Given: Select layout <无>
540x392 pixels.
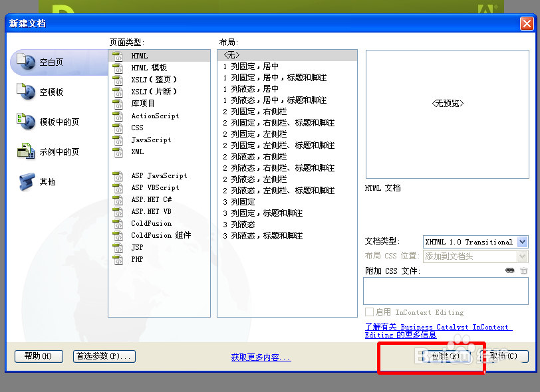Looking at the screenshot, I should click(x=287, y=55).
